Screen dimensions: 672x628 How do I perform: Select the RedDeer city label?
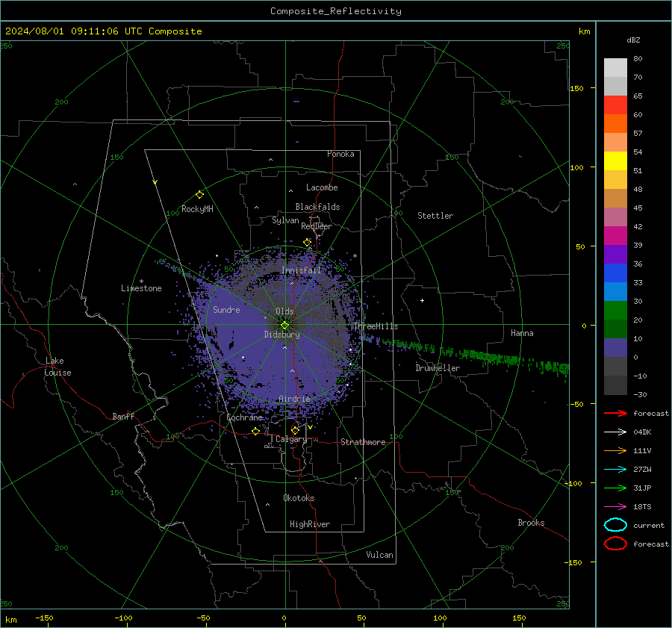coord(317,226)
